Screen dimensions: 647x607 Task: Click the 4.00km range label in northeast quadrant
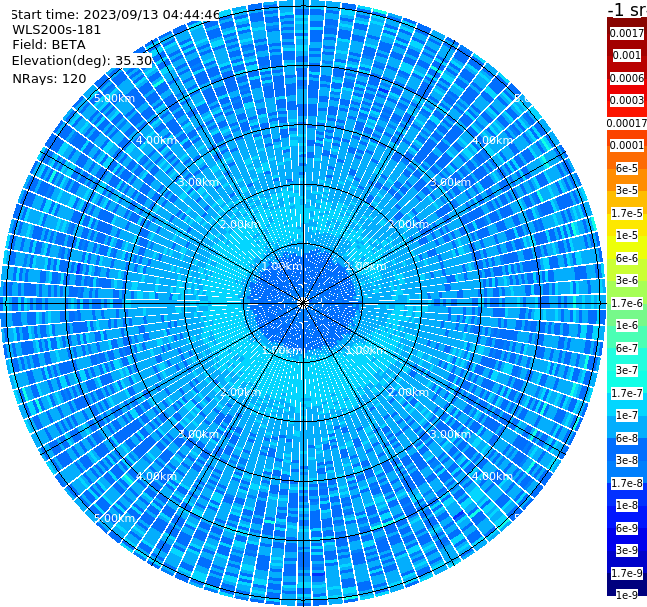pyautogui.click(x=492, y=140)
